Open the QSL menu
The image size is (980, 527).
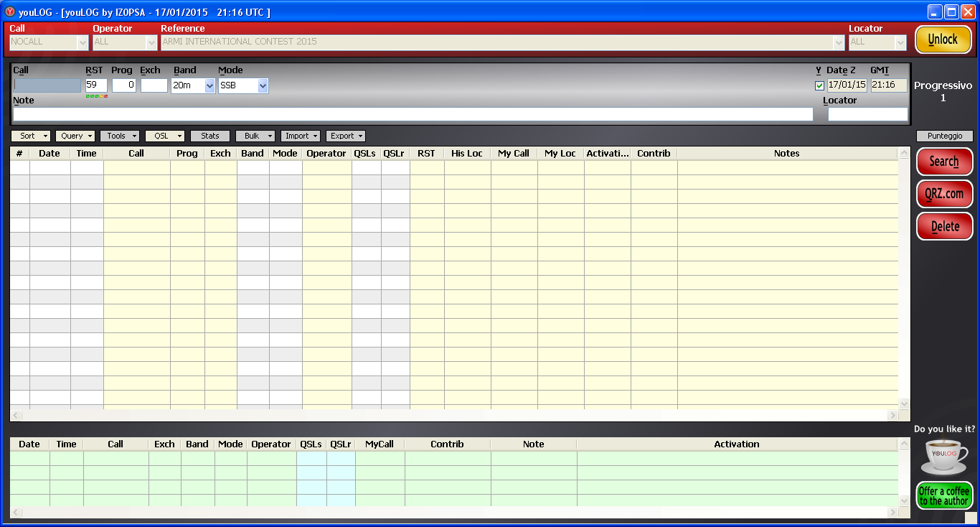165,136
